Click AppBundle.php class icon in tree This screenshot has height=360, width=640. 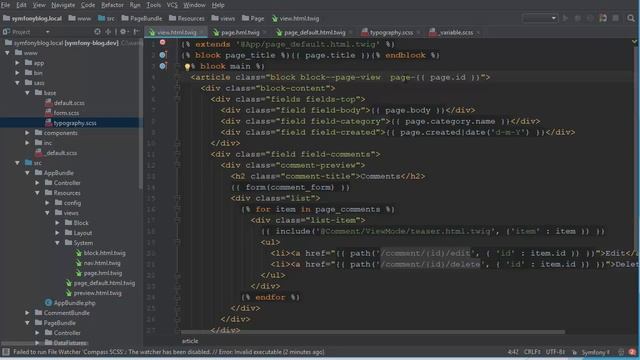pyautogui.click(x=48, y=303)
